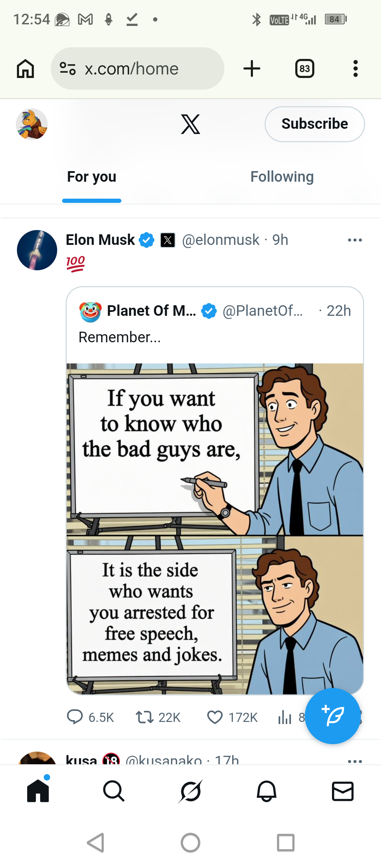Open the quoted meme image

coord(215,529)
